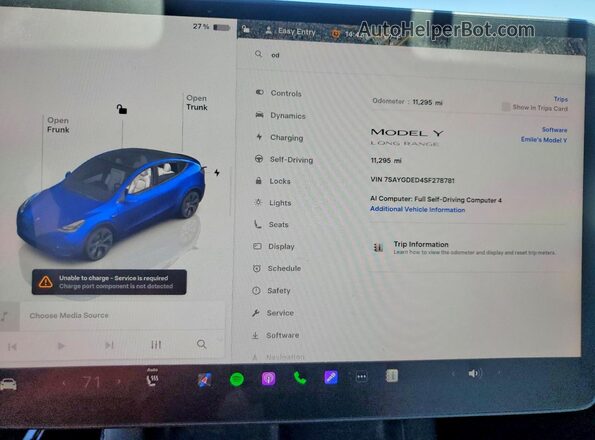This screenshot has height=440, width=595.
Task: Tap the Emile's Model Y link
Action: coord(544,140)
